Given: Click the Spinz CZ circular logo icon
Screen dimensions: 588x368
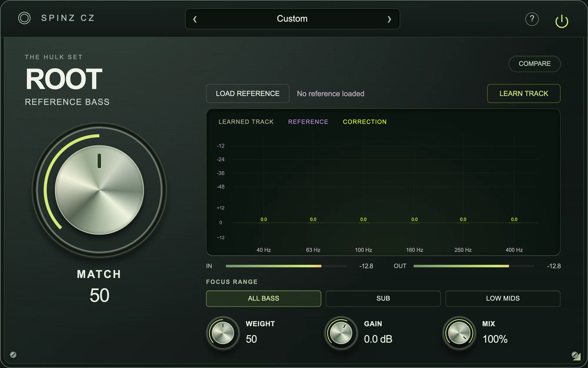Looking at the screenshot, I should point(24,18).
